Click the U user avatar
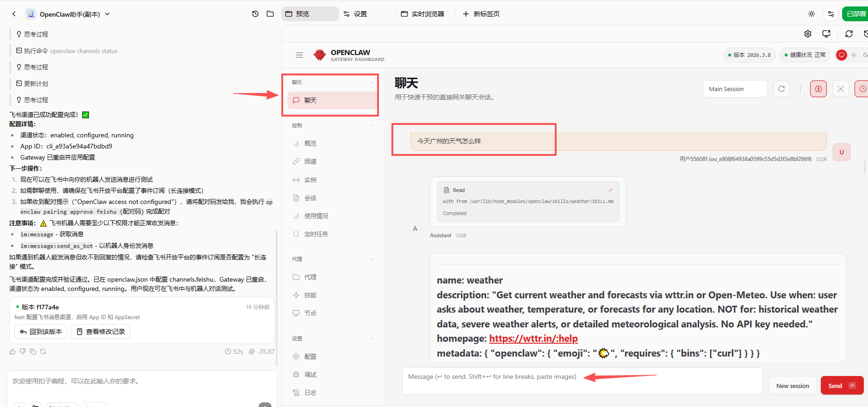The width and height of the screenshot is (868, 407). [842, 152]
